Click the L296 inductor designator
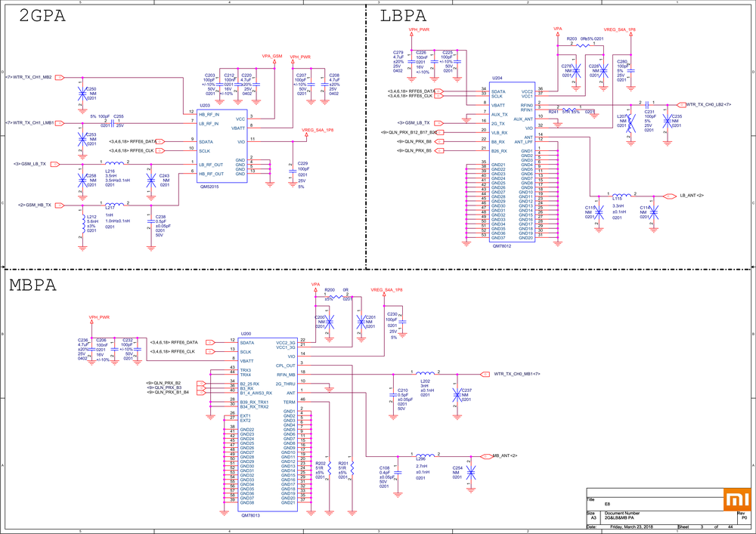Screen dimensions: 756x534 coord(420,459)
